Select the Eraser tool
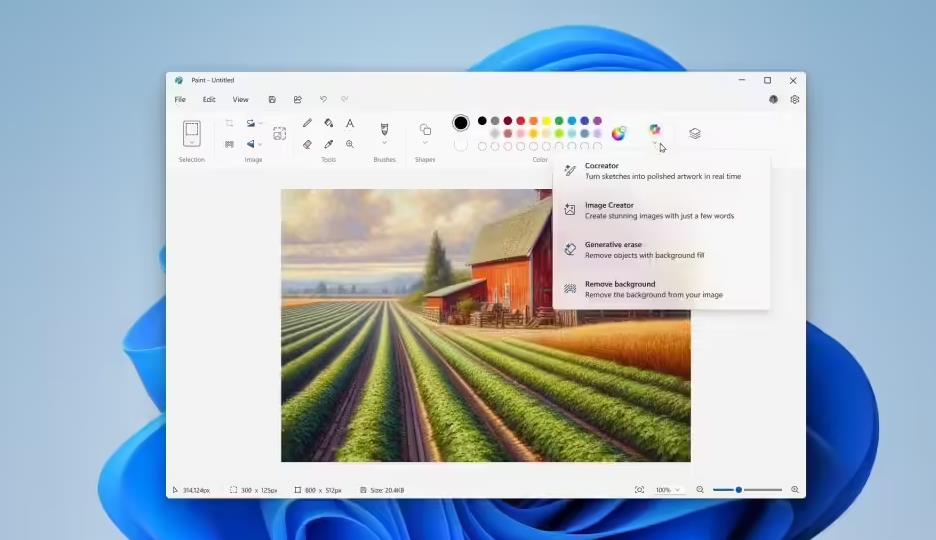The image size is (936, 540). 307,144
